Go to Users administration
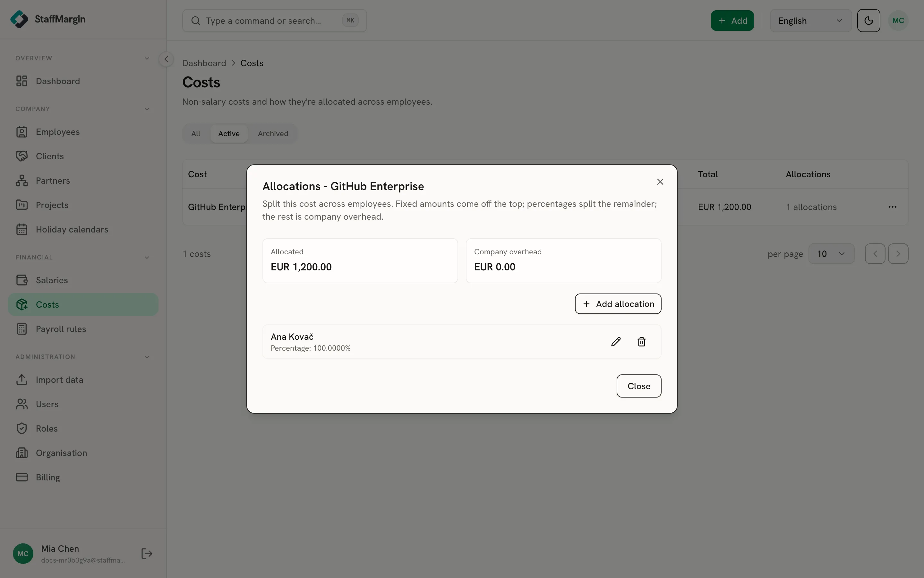 (83, 405)
